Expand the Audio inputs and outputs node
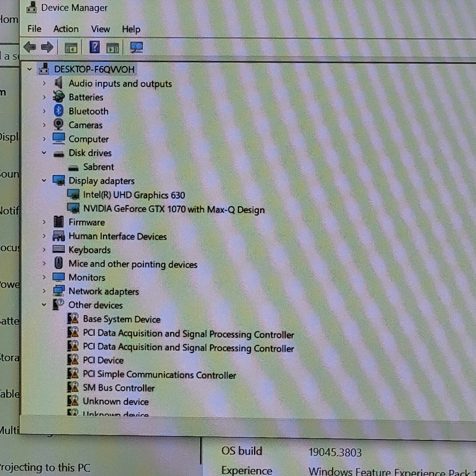 pos(44,83)
